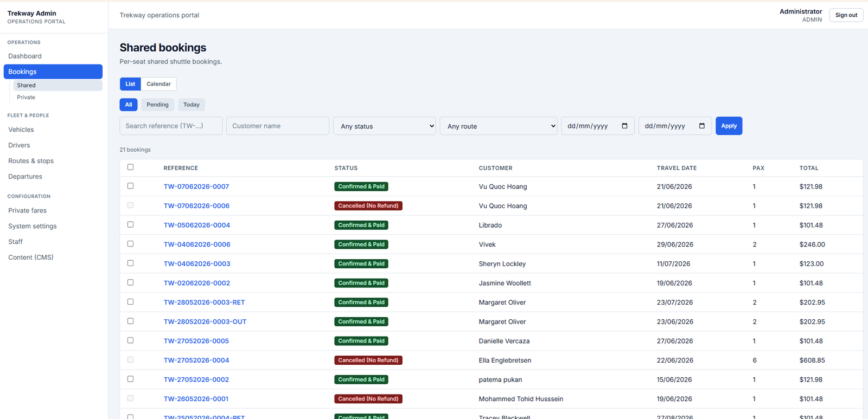868x419 pixels.
Task: Check the box for TW-05062026-0004
Action: pyautogui.click(x=130, y=224)
